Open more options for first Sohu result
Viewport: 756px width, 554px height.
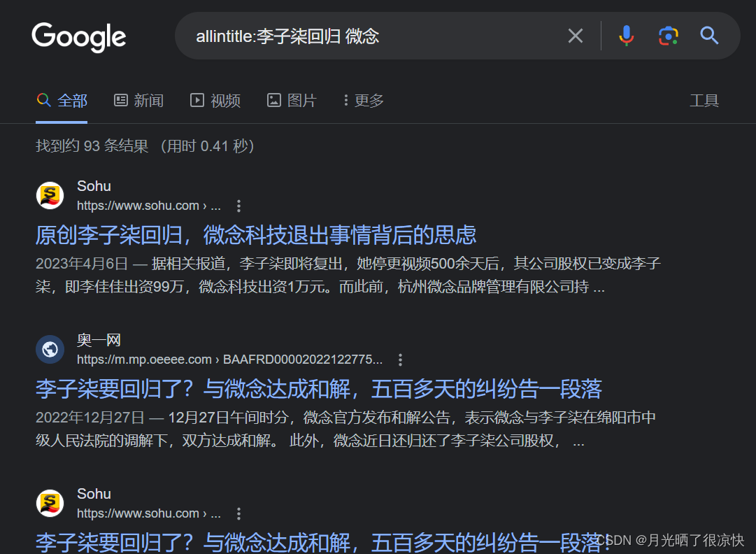(x=238, y=206)
